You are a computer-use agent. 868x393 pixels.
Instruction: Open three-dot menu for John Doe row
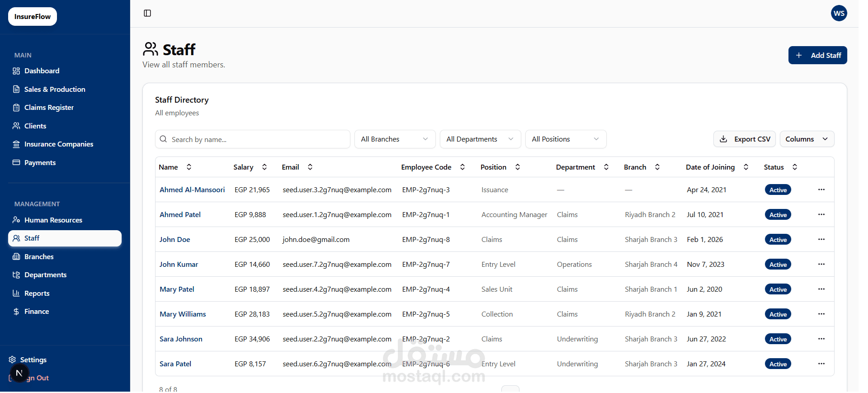pyautogui.click(x=821, y=239)
